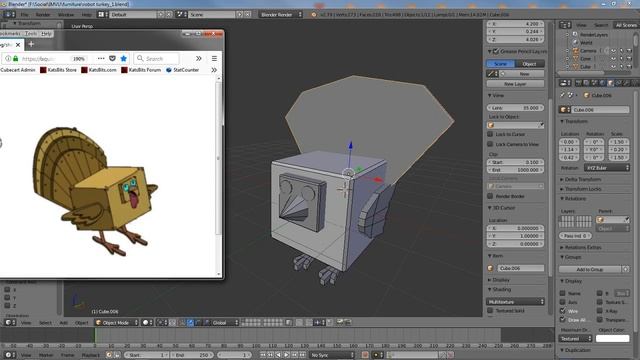
Task: Open the XYZ Euler rotation dropdown
Action: pyautogui.click(x=607, y=168)
